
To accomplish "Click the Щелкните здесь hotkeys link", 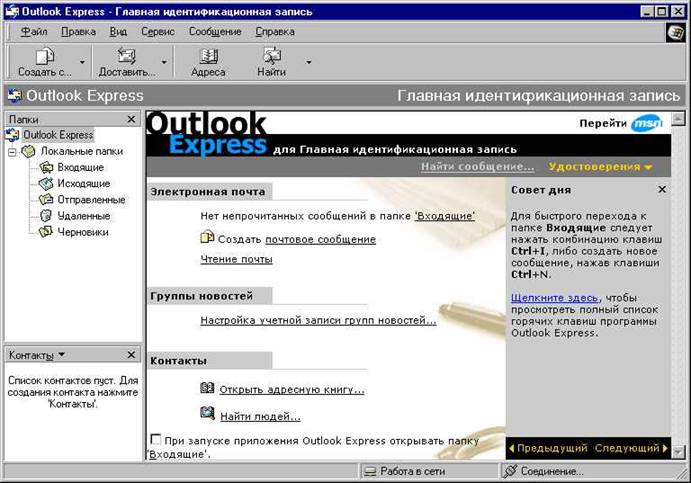I will pos(554,298).
